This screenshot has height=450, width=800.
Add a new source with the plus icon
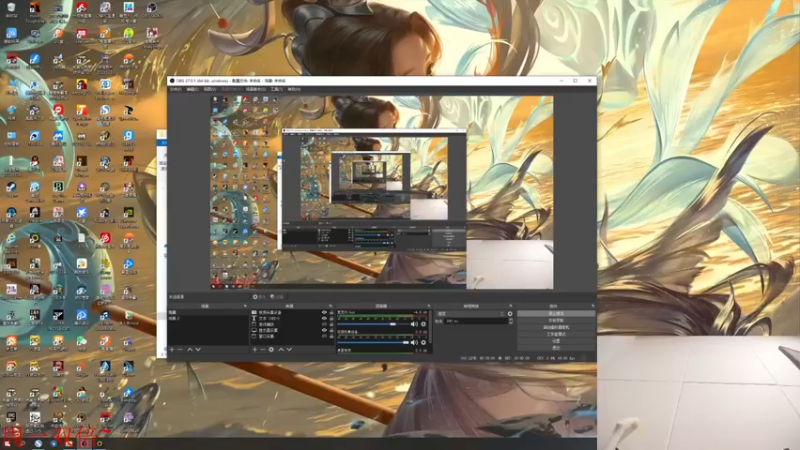255,349
